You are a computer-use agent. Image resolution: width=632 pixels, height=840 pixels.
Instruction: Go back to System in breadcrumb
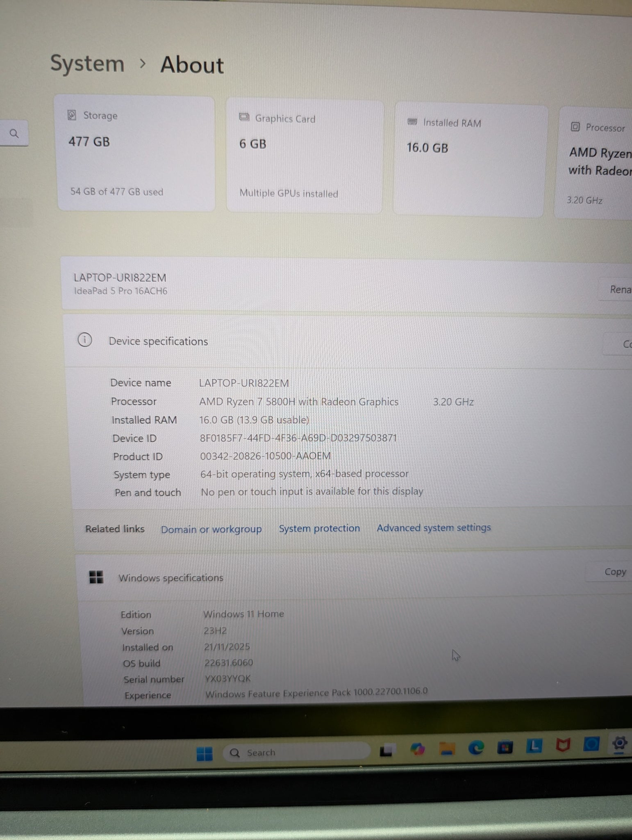(87, 64)
